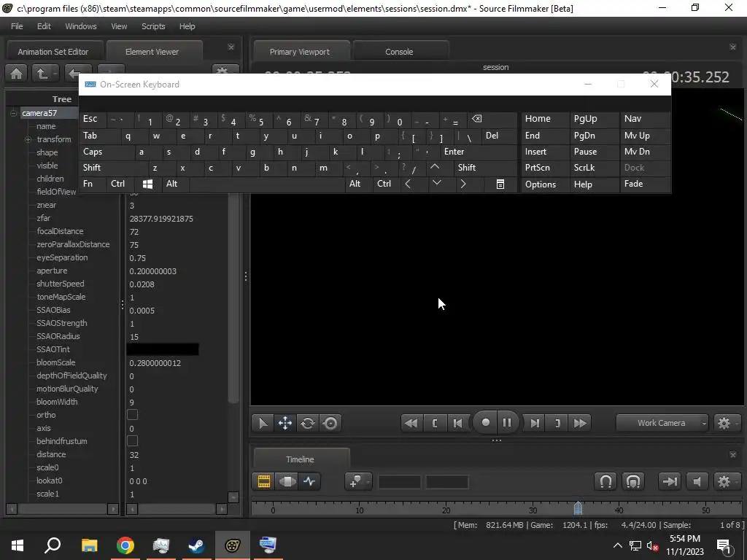Click the up-one-level arrow in Element Viewer
The image size is (747, 560).
pyautogui.click(x=42, y=74)
